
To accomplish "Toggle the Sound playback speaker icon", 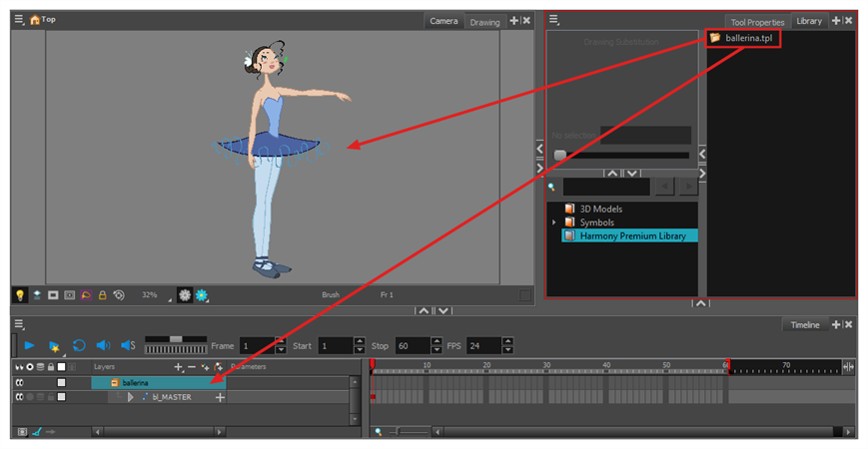I will [103, 345].
